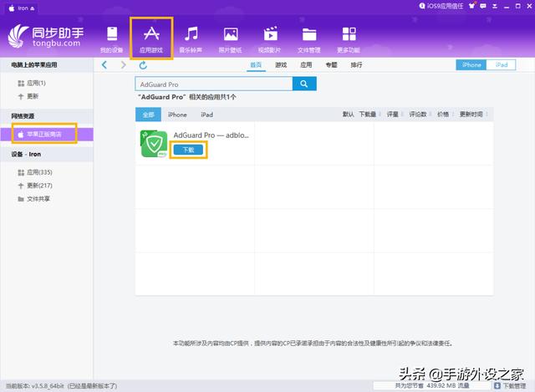
Task: Open the 更多功能 grid icon
Action: [349, 38]
